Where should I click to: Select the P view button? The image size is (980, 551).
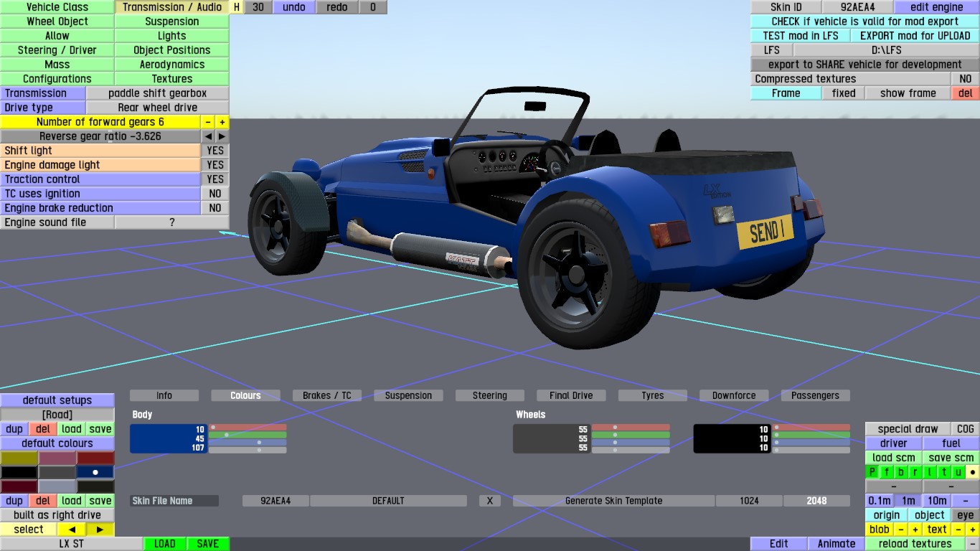pyautogui.click(x=872, y=472)
